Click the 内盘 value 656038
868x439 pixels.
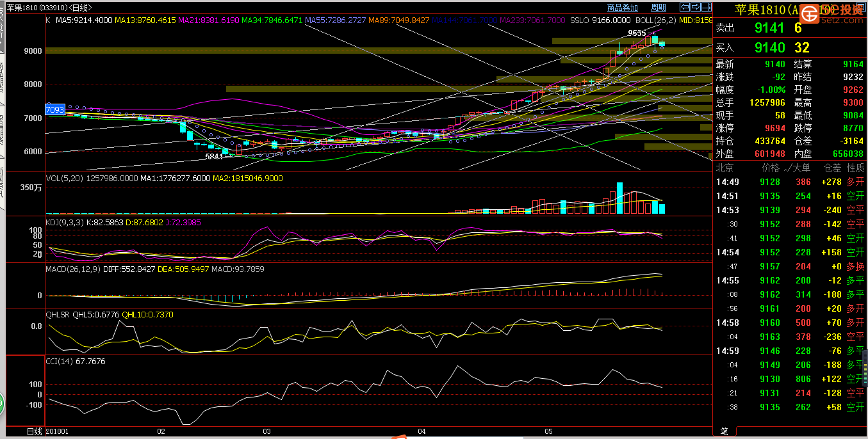pyautogui.click(x=848, y=154)
